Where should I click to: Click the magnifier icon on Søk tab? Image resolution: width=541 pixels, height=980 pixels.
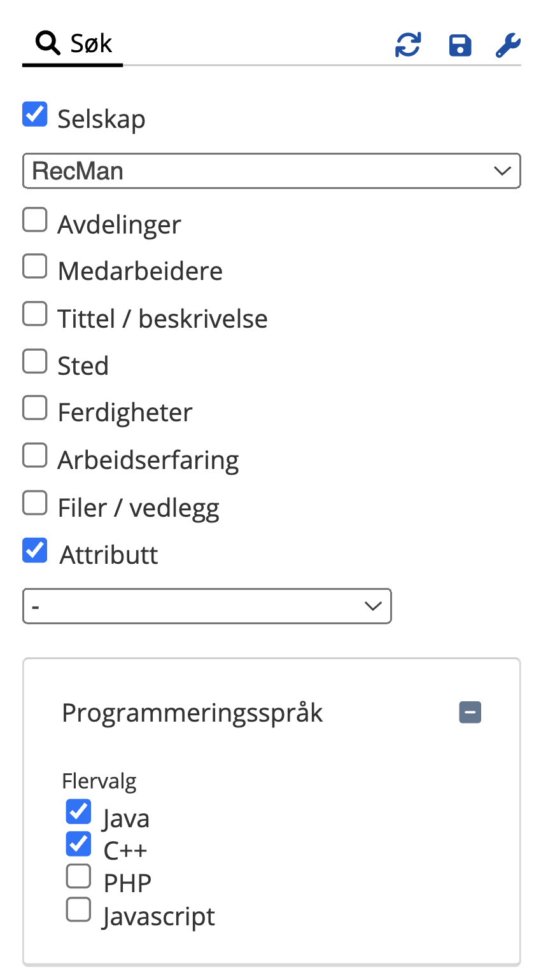48,43
